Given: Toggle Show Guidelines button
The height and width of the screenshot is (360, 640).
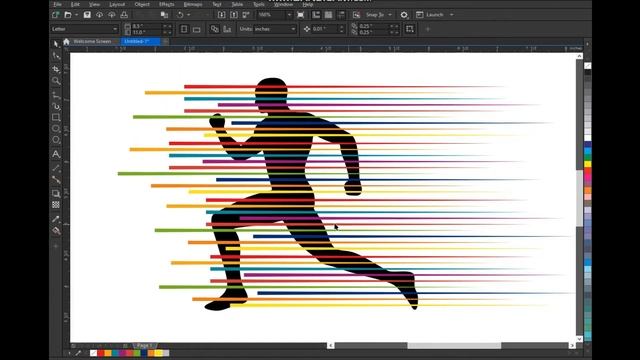Looking at the screenshot, I should click(341, 15).
